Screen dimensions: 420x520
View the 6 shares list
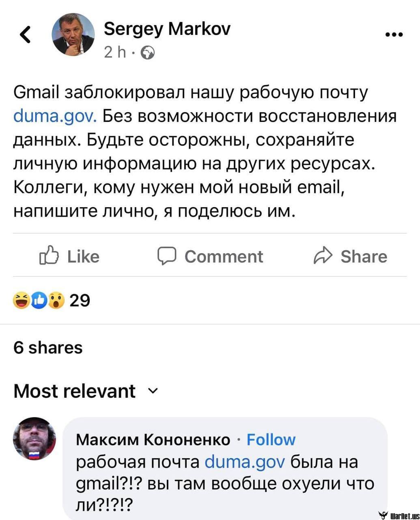[x=48, y=348]
